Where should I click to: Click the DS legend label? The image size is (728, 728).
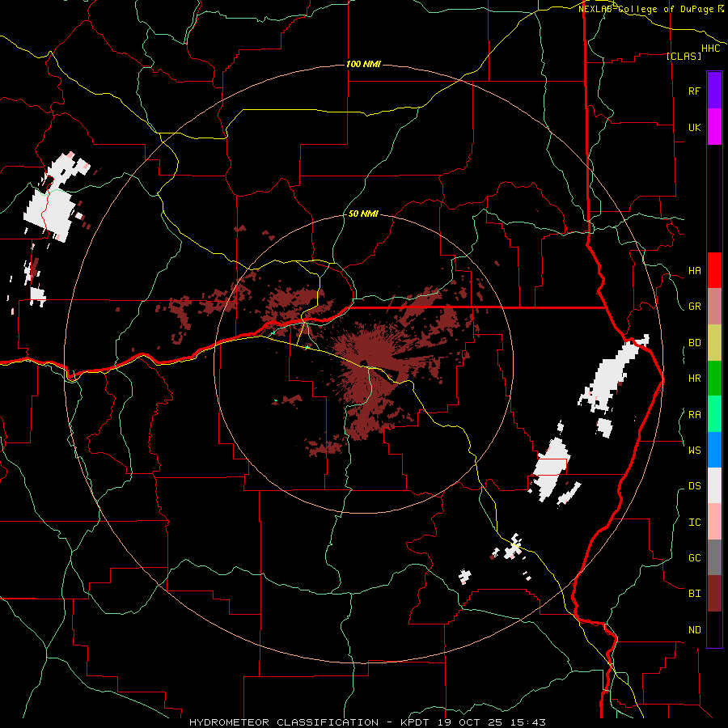click(694, 486)
